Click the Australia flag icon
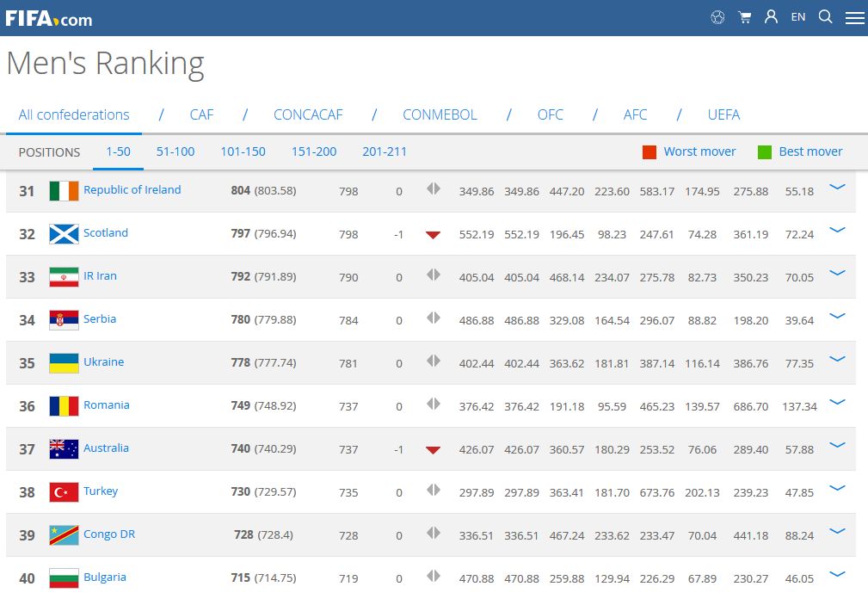Screen dimensions: 868x599 point(64,449)
